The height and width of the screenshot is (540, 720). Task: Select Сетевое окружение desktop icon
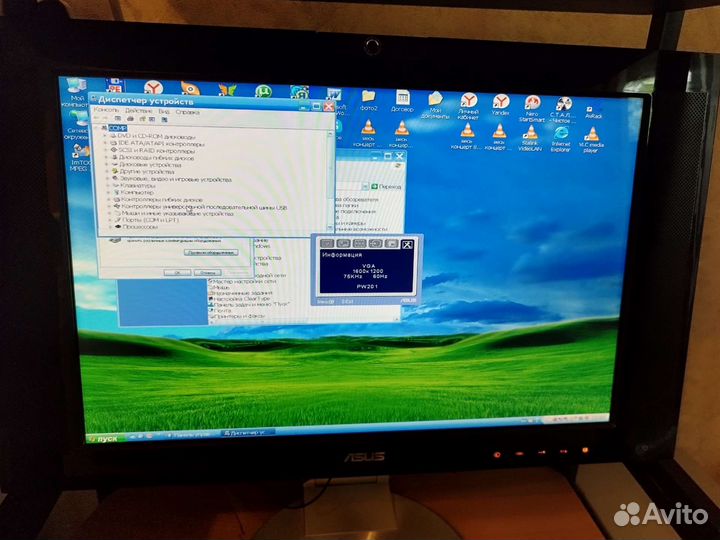[78, 125]
